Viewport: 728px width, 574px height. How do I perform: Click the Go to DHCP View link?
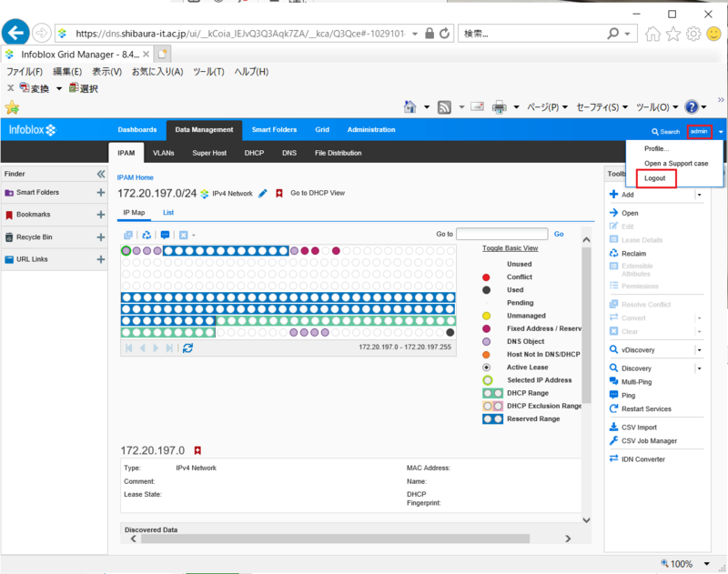pyautogui.click(x=318, y=193)
